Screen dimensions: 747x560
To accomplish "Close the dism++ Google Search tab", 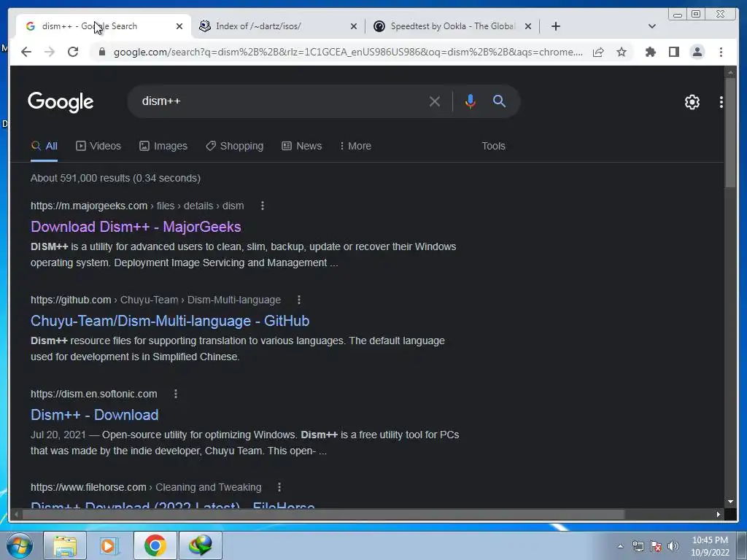I will [179, 26].
